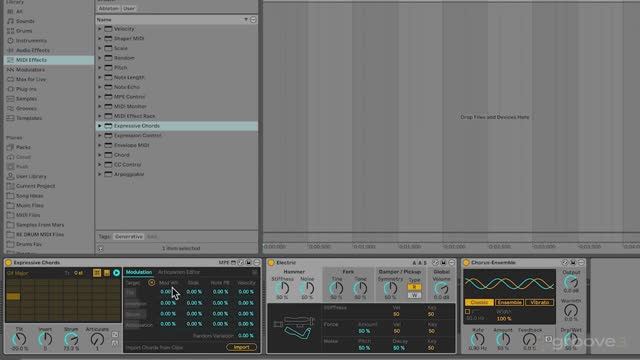
Task: Switch to the Modulation tab
Action: [139, 272]
